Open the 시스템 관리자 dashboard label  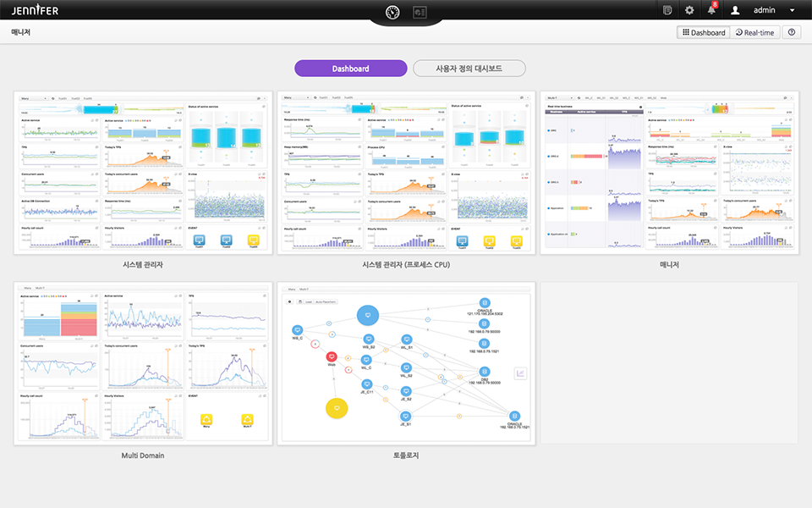pyautogui.click(x=143, y=265)
